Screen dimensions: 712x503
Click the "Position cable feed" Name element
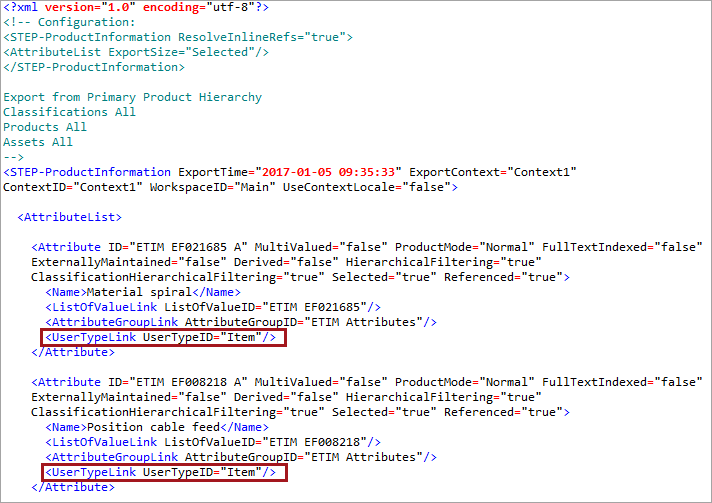(157, 427)
